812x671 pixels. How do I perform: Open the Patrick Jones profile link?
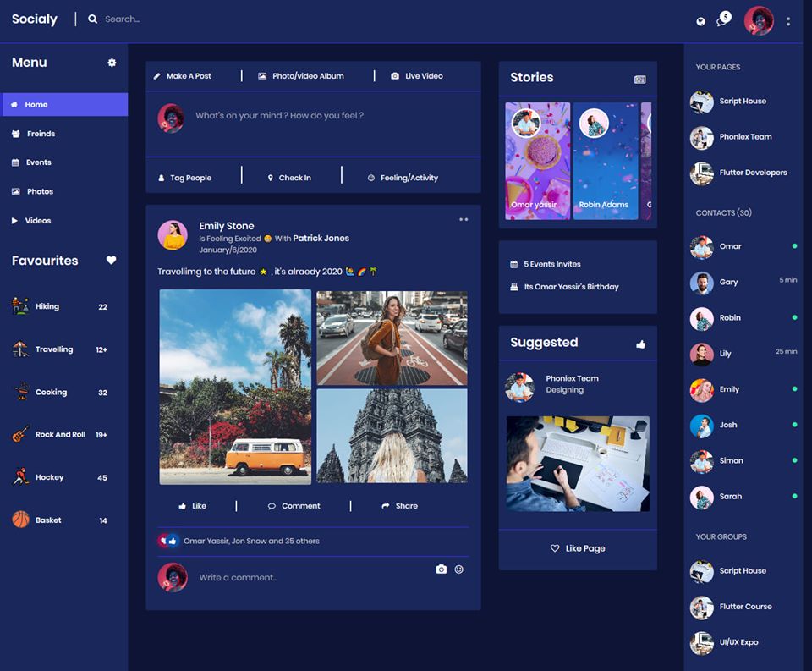[x=321, y=239]
